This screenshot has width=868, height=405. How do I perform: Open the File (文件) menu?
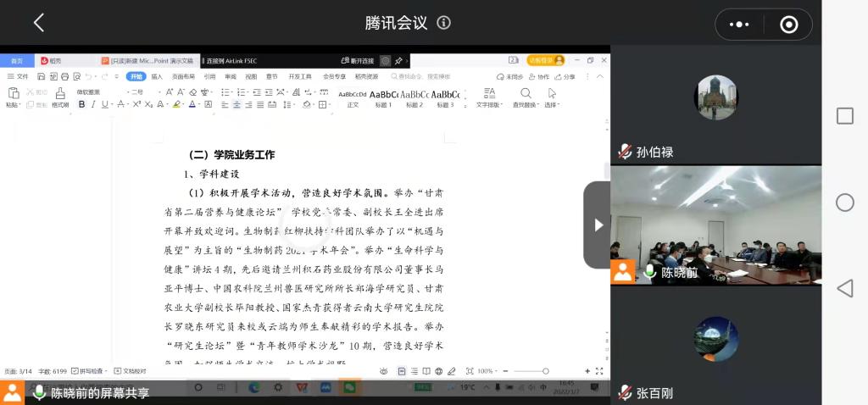coord(18,76)
